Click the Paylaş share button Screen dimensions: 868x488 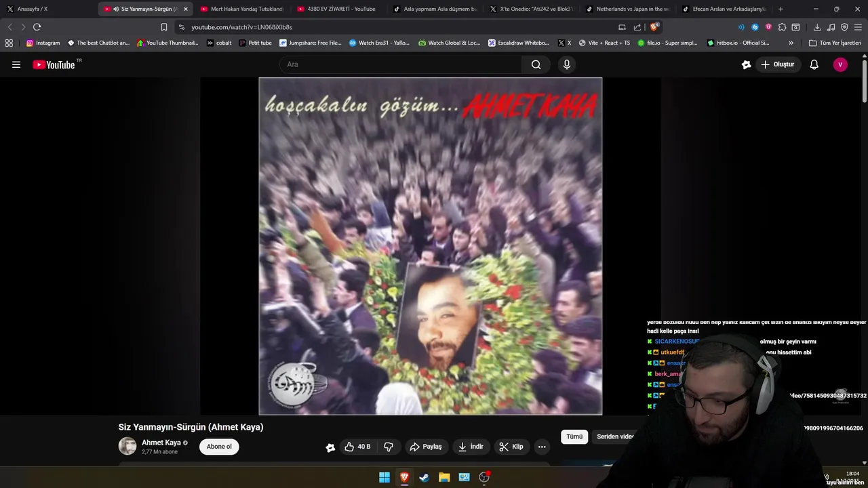pyautogui.click(x=426, y=447)
